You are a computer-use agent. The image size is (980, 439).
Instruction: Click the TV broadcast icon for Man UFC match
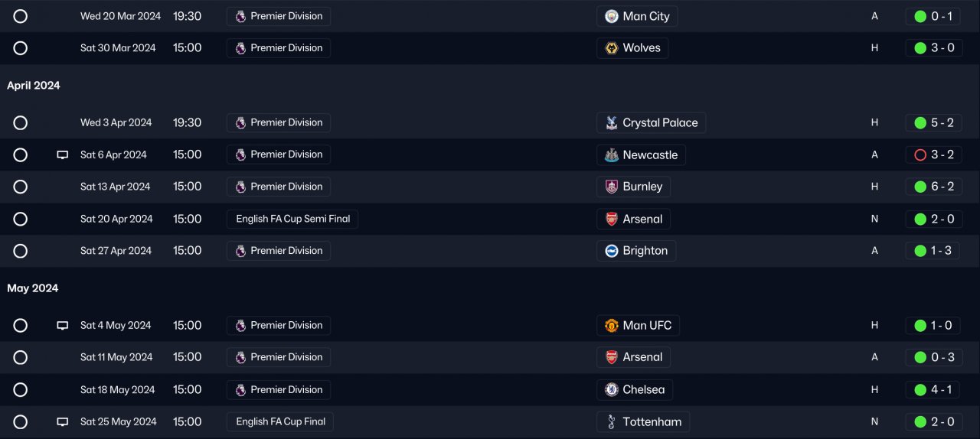[x=63, y=326]
